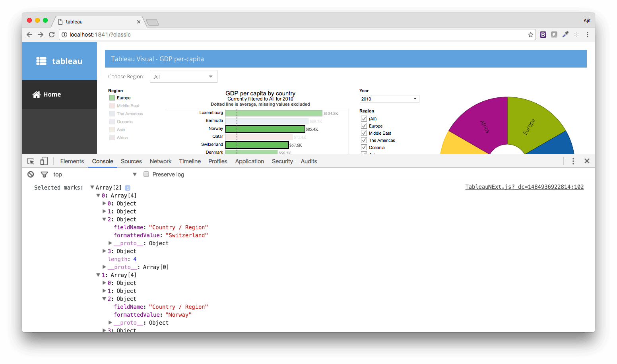Click the address bar URL field

[x=297, y=35]
